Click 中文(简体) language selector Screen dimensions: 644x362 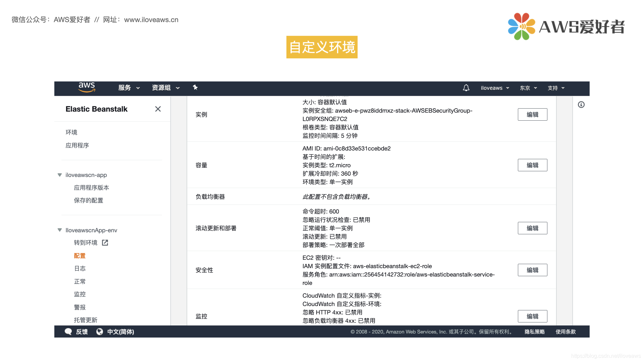click(120, 332)
